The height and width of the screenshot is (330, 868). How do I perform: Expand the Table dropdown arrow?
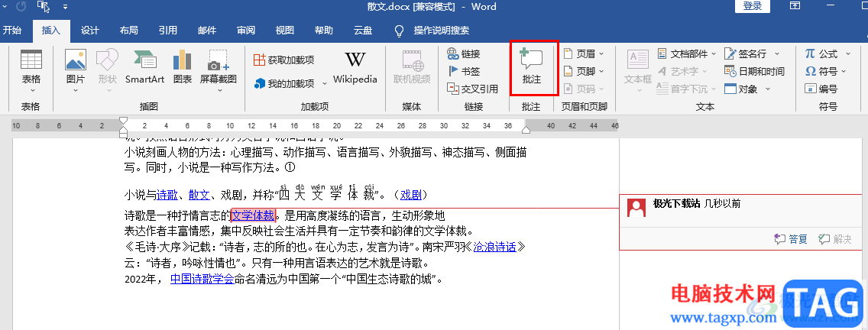[31, 90]
